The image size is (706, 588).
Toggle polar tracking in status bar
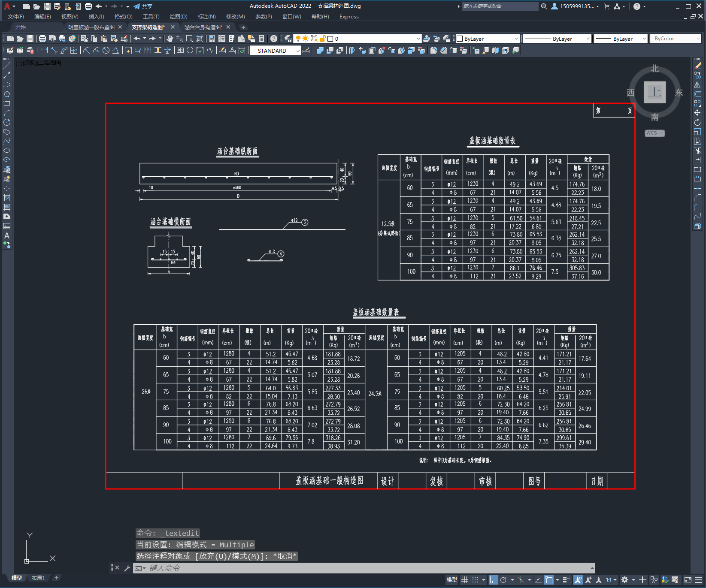coord(504,580)
